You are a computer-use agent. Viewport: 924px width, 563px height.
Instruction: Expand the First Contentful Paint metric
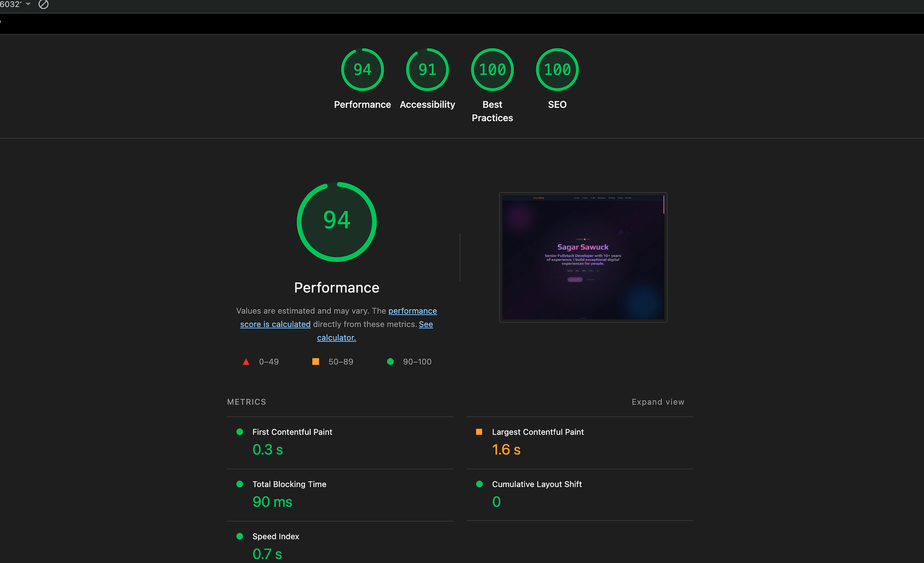point(292,432)
